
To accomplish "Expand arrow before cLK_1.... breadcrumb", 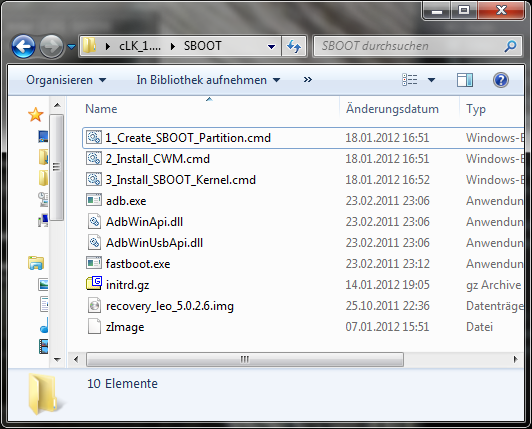I will click(108, 46).
